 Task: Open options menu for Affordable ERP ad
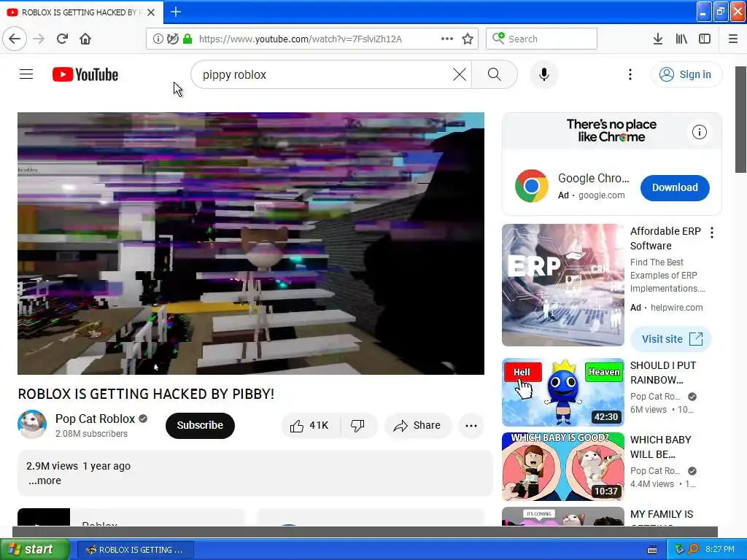coord(712,233)
